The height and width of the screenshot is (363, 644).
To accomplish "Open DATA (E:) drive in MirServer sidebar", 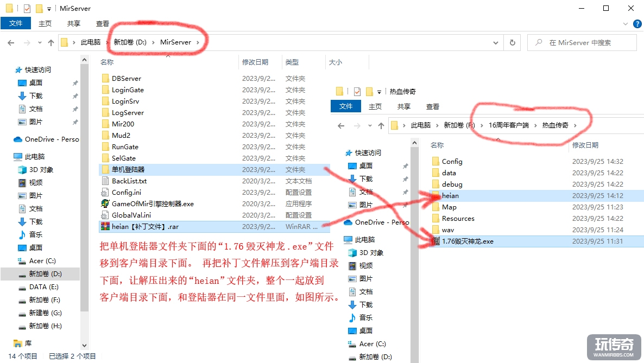I will pos(43,286).
